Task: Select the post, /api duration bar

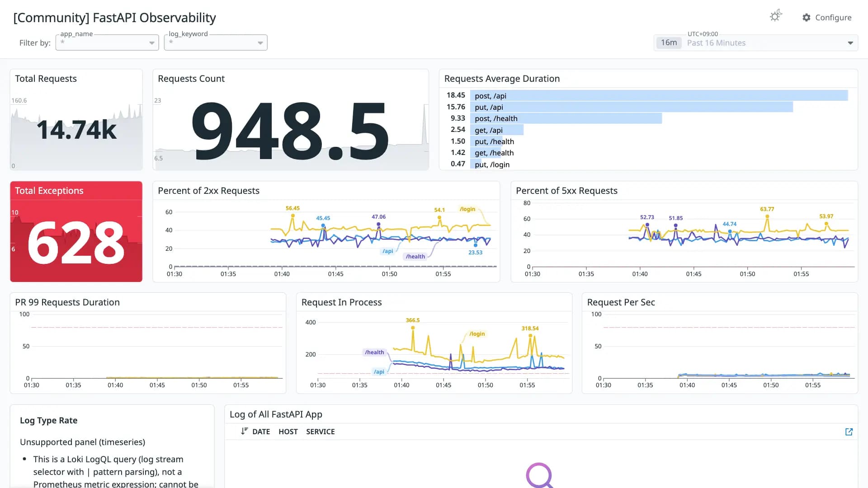Action: 659,95
